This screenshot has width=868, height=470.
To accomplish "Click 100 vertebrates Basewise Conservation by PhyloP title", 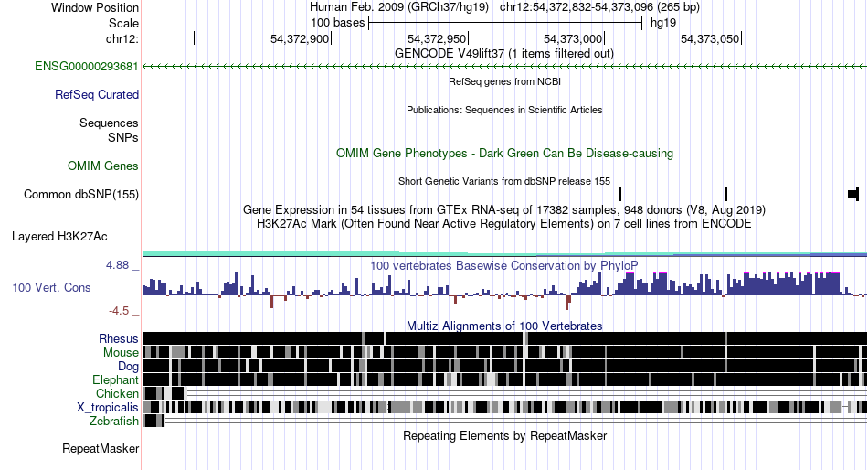I will click(x=504, y=266).
